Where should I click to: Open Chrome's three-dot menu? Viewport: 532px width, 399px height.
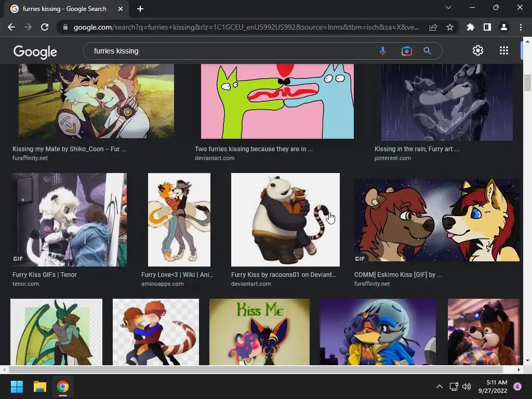point(521,27)
